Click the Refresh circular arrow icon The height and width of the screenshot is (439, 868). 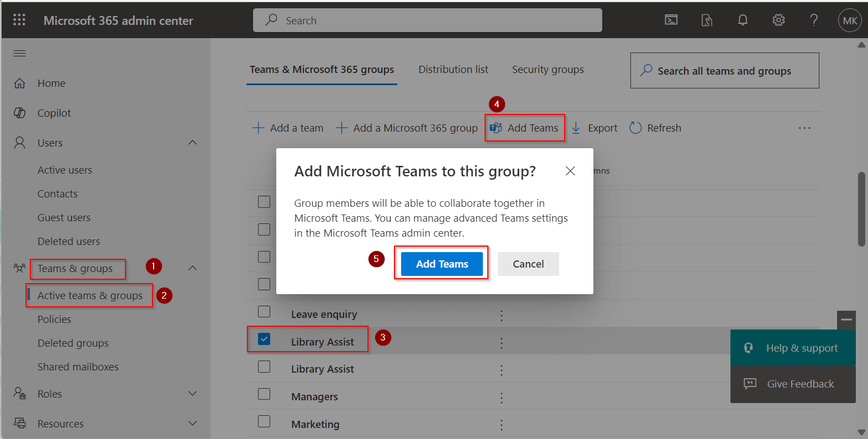click(x=635, y=128)
